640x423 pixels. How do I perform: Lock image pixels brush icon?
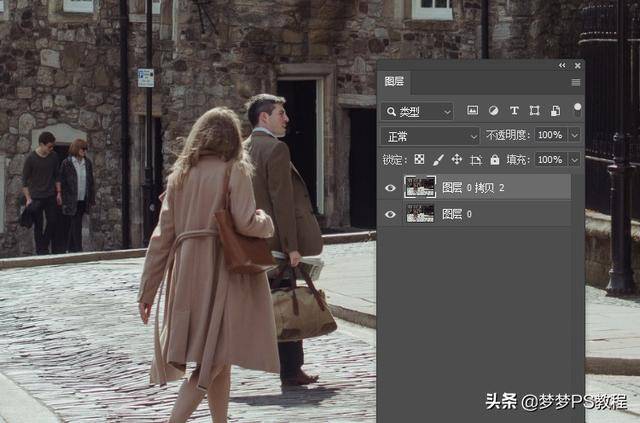(x=438, y=160)
